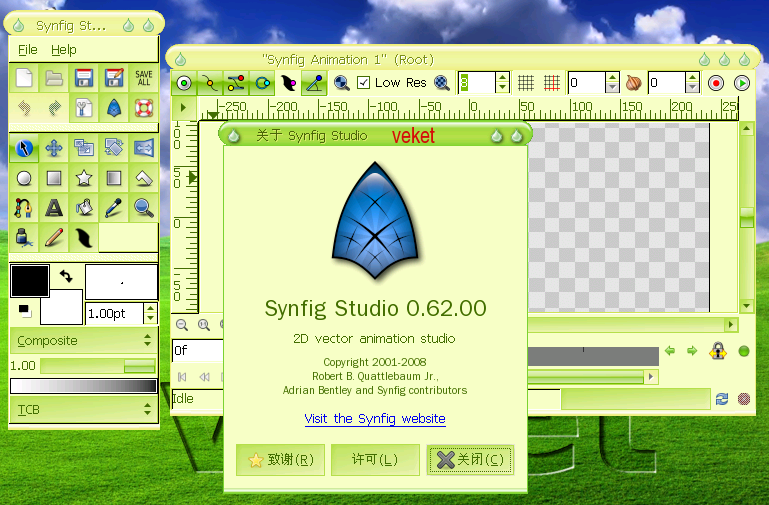Select the Width tool

(84, 238)
